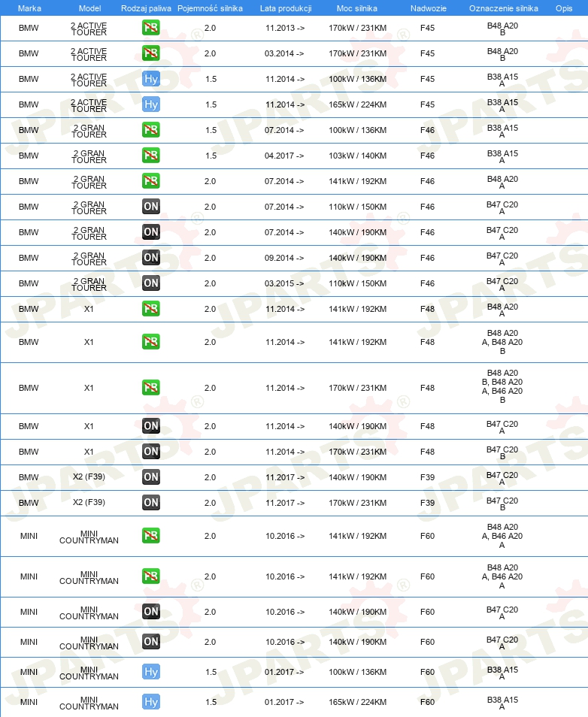Screen dimensions: 588x717
Task: Click petrol icon in X1 row with single B48 A20 A engine
Action: pos(151,309)
